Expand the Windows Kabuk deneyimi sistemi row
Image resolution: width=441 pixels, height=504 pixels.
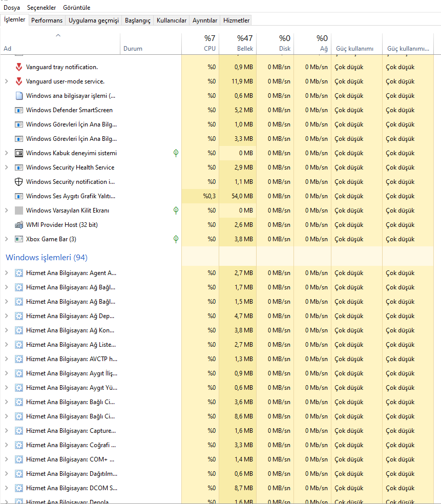(7, 153)
